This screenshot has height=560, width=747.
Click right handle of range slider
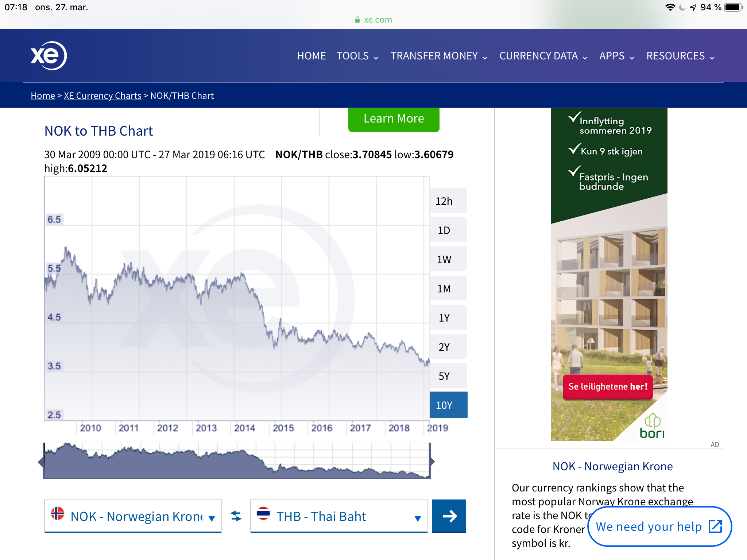(432, 462)
